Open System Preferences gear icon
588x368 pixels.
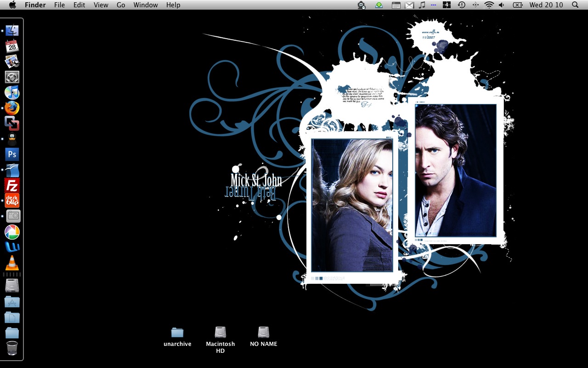pos(12,77)
